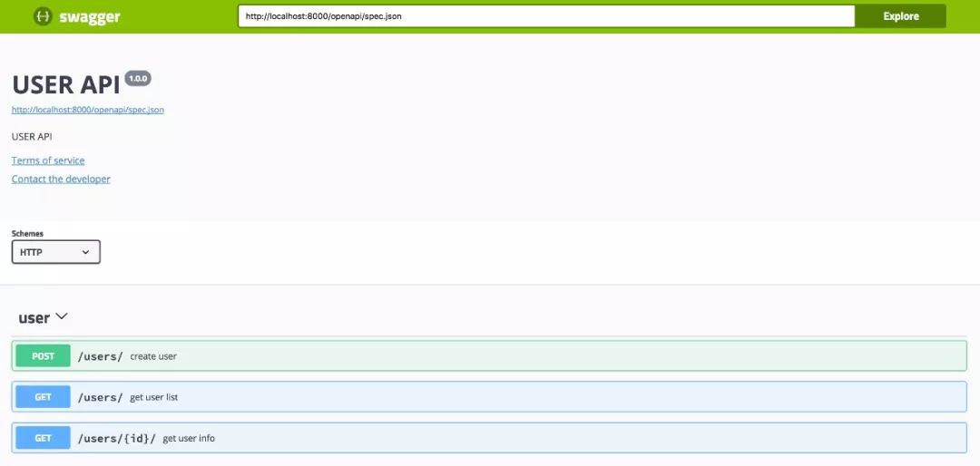The height and width of the screenshot is (466, 980).
Task: Open the HTTP schemes dropdown
Action: (x=55, y=252)
